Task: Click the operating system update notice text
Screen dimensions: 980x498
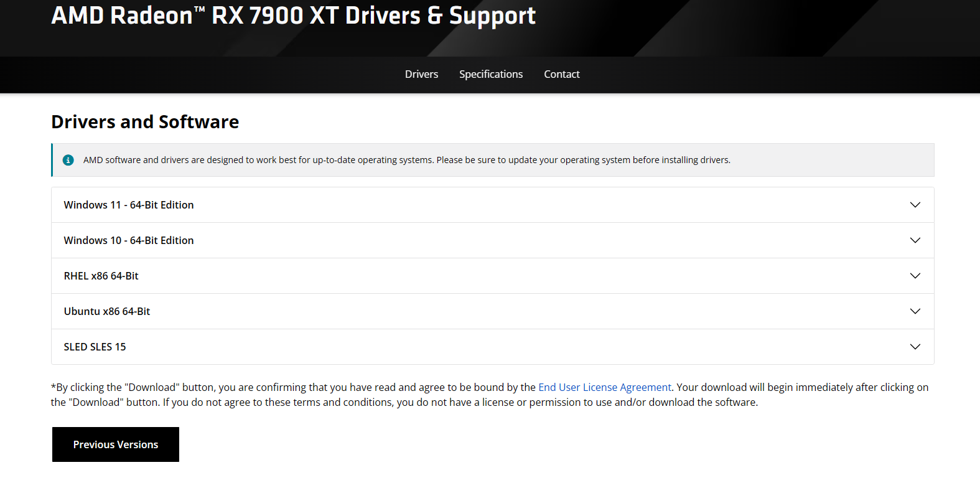Action: pyautogui.click(x=406, y=160)
